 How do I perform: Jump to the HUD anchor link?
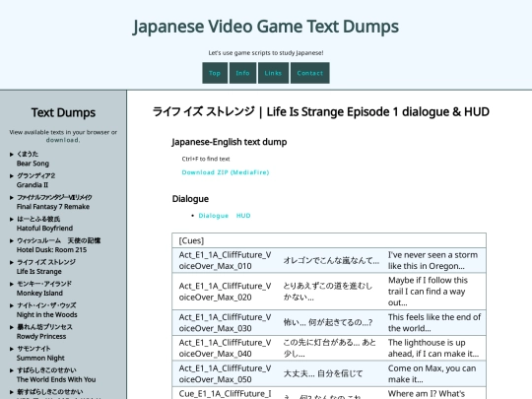tap(243, 216)
